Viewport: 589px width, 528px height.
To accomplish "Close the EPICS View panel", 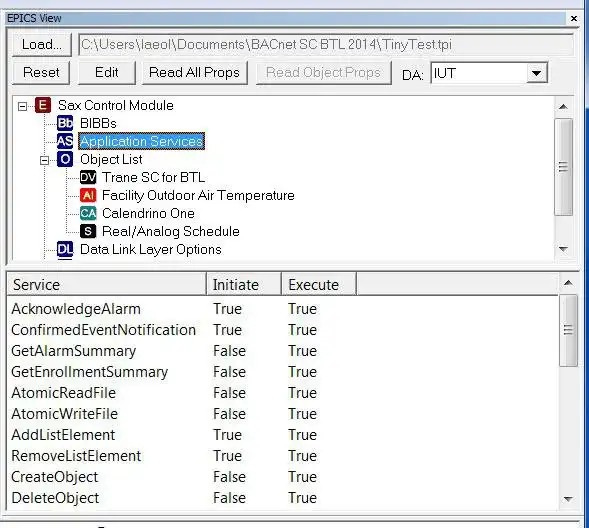I will [x=574, y=18].
